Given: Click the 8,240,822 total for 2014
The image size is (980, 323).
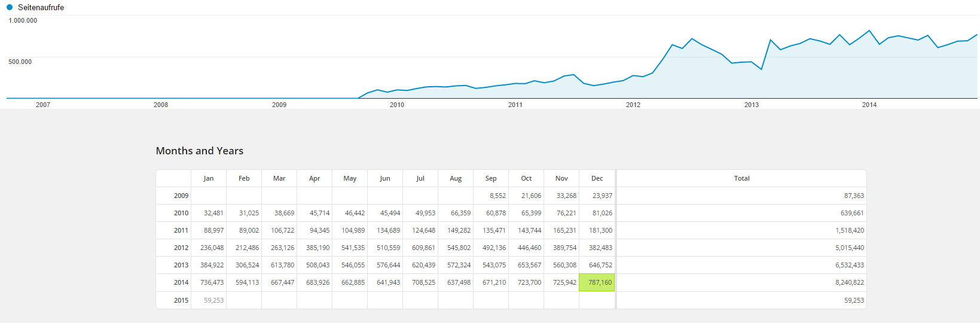Looking at the screenshot, I should (x=849, y=282).
